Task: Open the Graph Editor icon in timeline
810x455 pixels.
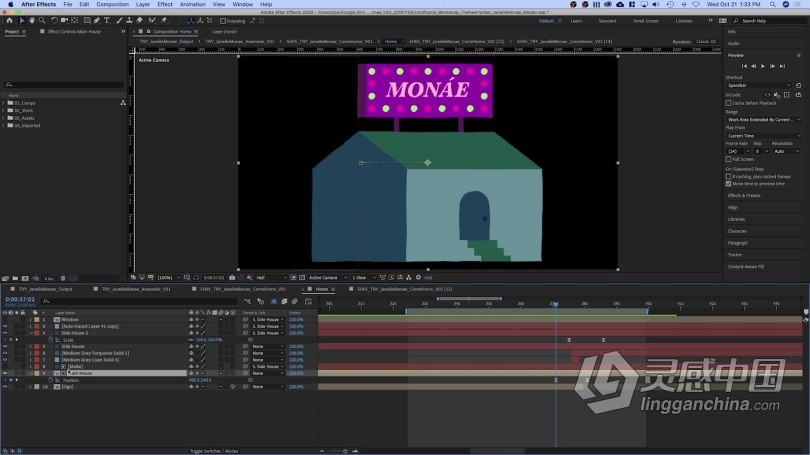Action: pyautogui.click(x=308, y=302)
